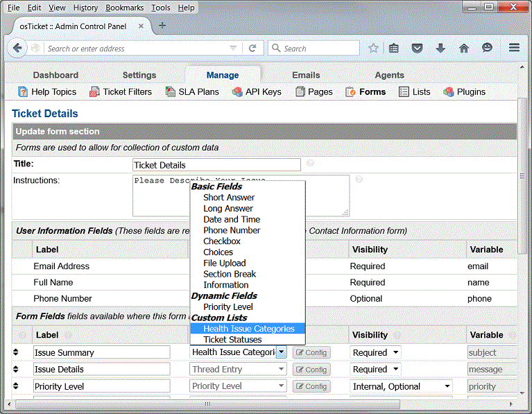Click the Issue Summary label field

(102, 352)
